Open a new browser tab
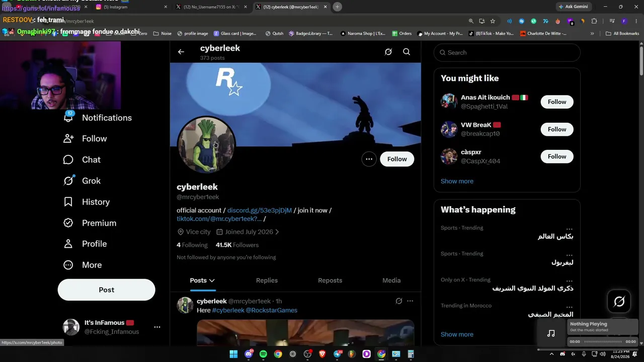Image resolution: width=644 pixels, height=362 pixels. tap(337, 7)
